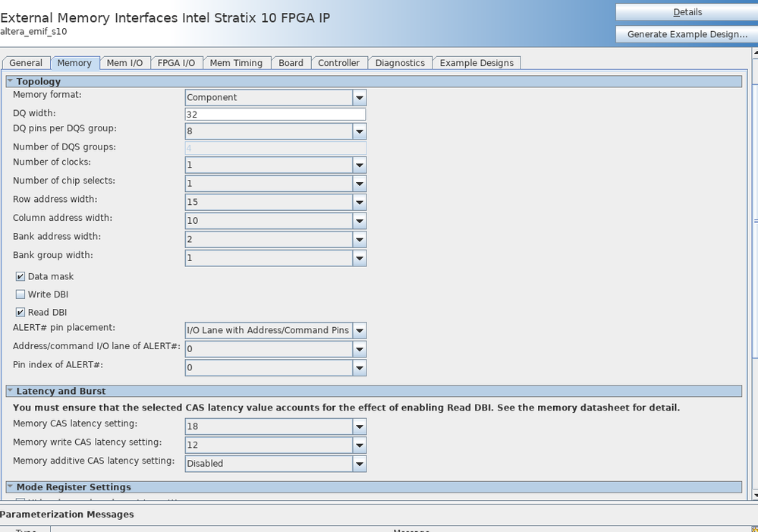Switch to the Mem Timing tab
Image resolution: width=758 pixels, height=532 pixels.
click(x=236, y=63)
